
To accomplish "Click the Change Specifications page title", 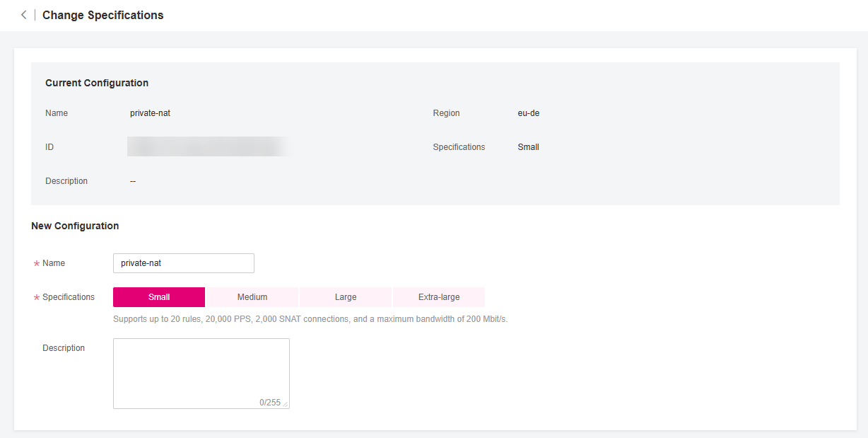I will [x=103, y=15].
